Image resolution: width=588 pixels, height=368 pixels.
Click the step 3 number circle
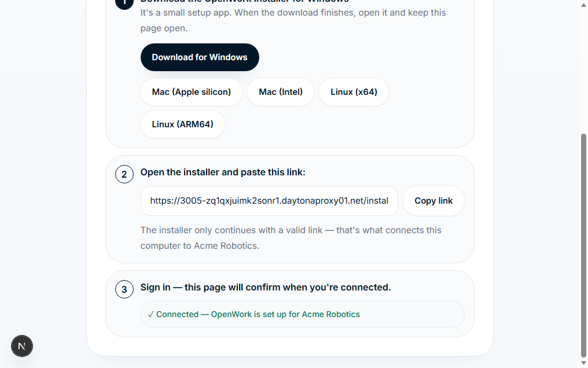[124, 289]
